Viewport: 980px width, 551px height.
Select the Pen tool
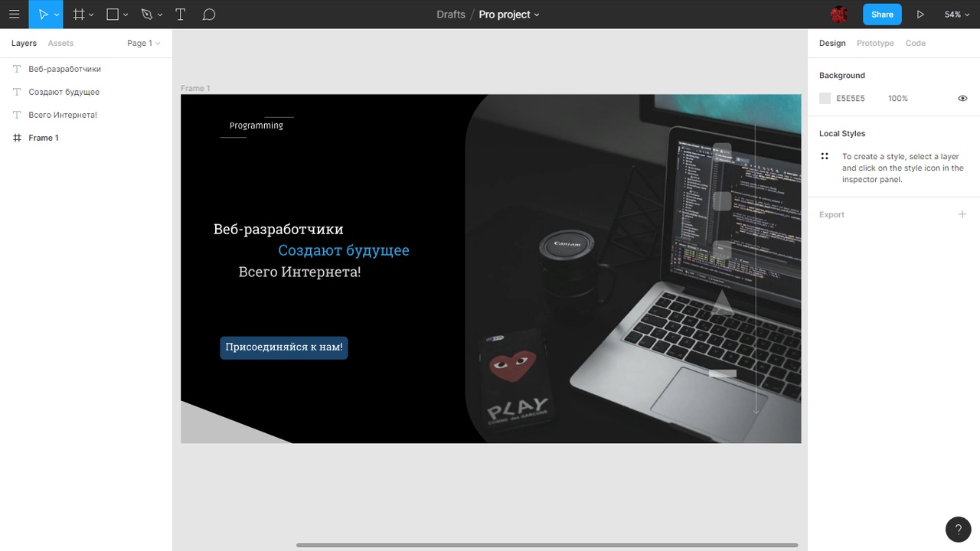[x=147, y=15]
